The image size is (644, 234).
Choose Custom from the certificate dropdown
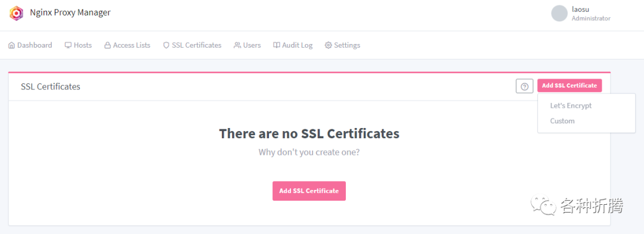[x=562, y=121]
